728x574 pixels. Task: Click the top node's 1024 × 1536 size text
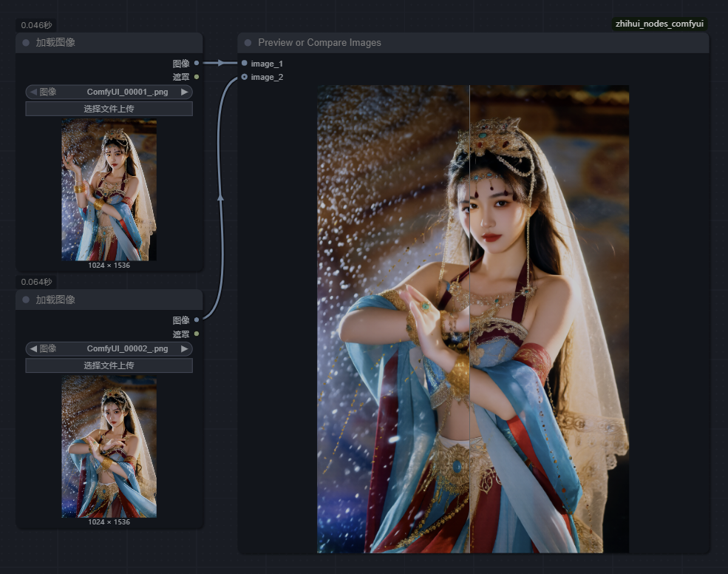tap(109, 266)
